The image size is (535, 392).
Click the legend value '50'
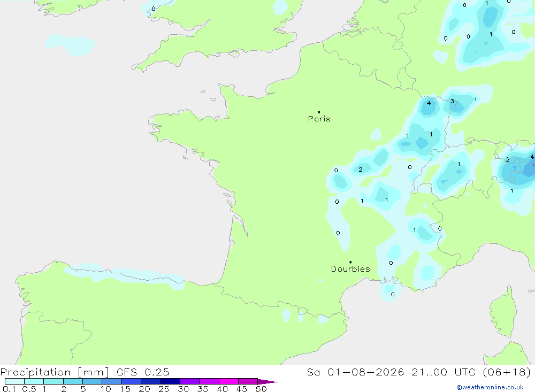(x=261, y=389)
